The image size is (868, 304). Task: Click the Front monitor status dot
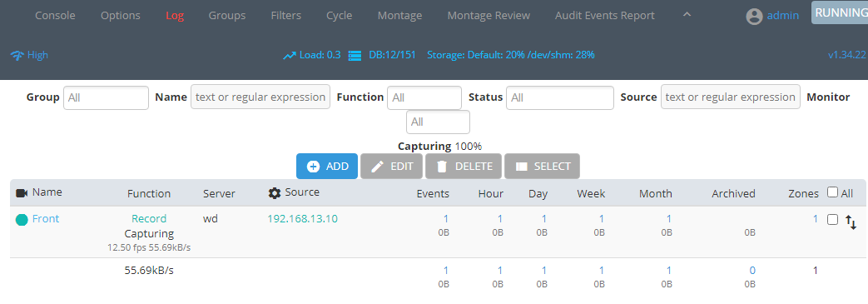(22, 220)
